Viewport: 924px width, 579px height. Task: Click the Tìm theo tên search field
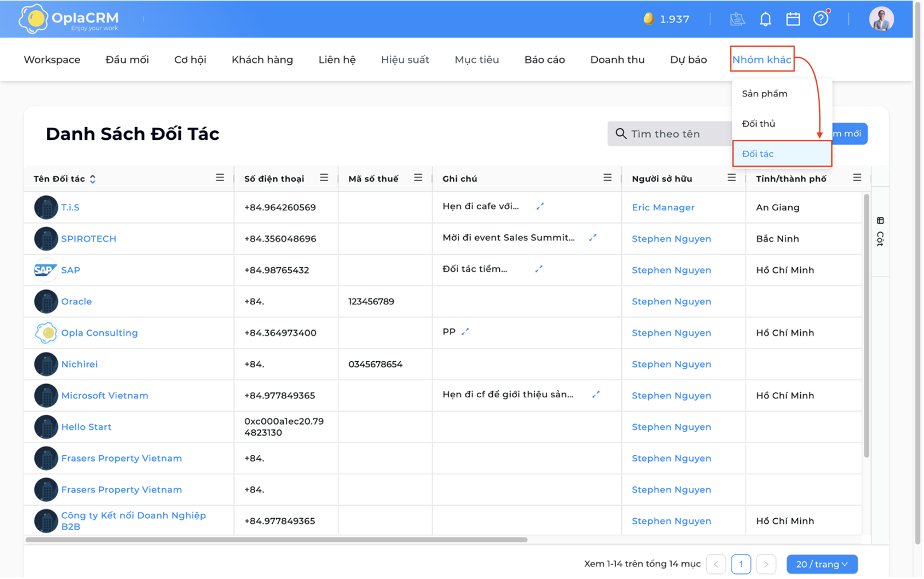669,134
